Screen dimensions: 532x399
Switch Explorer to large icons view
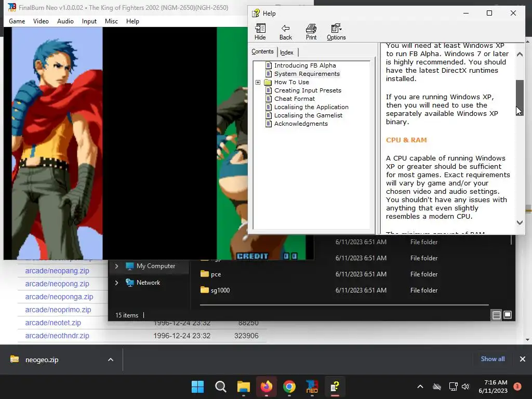pos(508,315)
